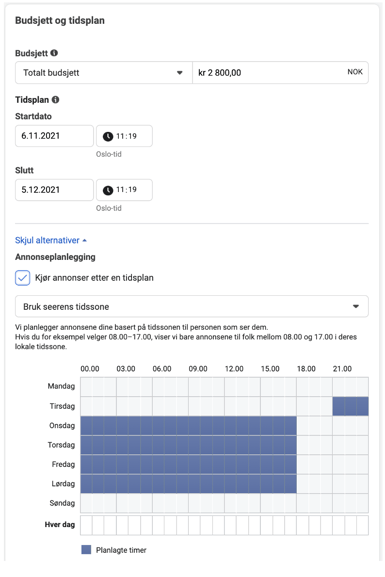
Task: Open the Bruk seerens tidssone dropdown
Action: click(x=192, y=306)
